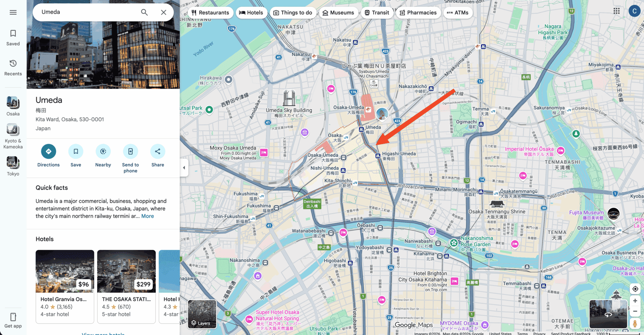This screenshot has height=335, width=644.
Task: Select the Transit filter chip
Action: click(377, 13)
